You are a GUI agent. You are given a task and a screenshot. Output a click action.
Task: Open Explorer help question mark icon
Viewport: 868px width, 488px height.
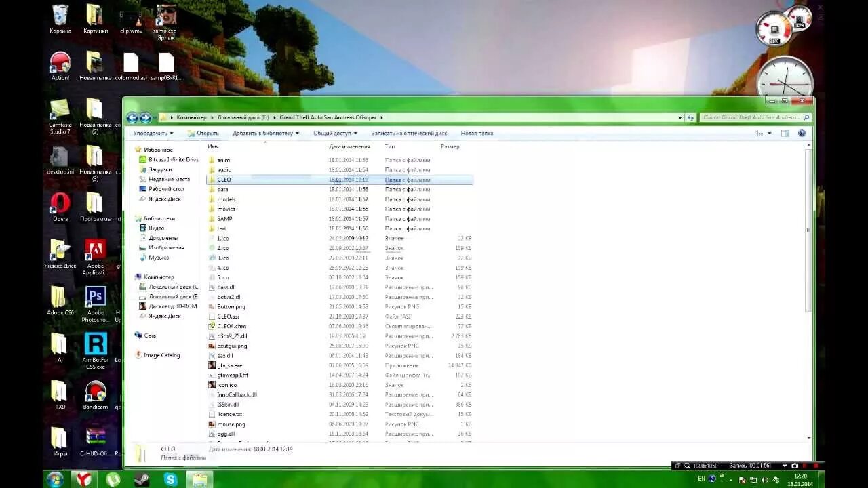point(803,134)
